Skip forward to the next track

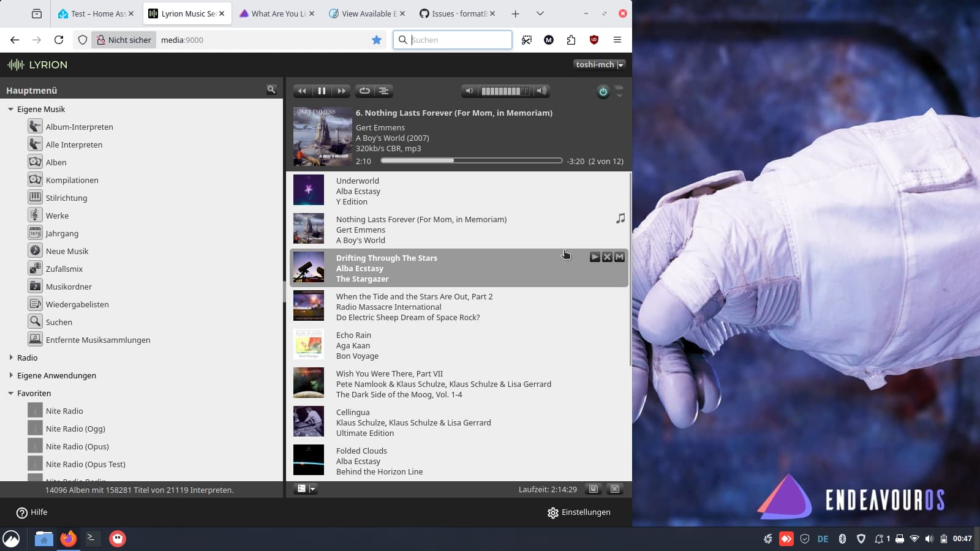(x=341, y=91)
